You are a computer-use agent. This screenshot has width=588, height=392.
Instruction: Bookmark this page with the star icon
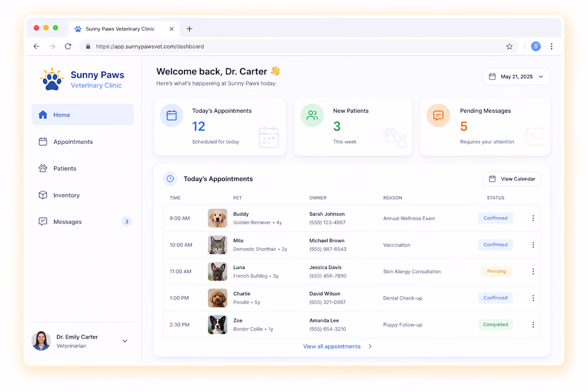(509, 47)
